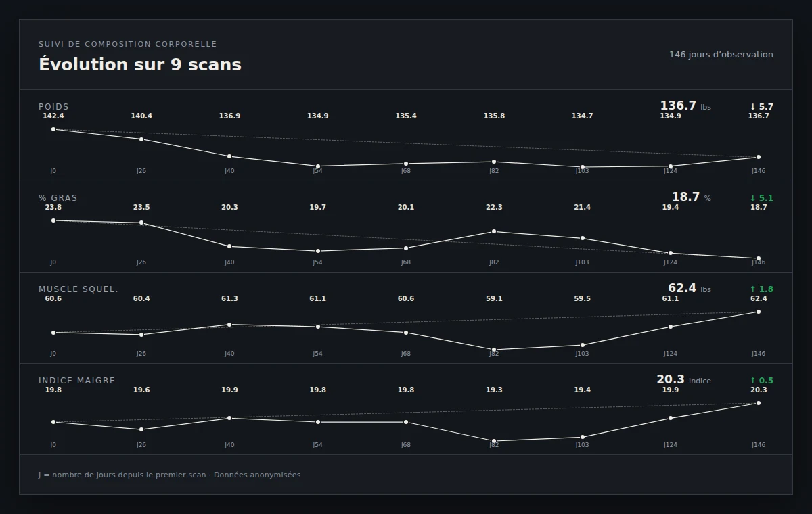Select the J54 point on Poids line

[x=317, y=166]
